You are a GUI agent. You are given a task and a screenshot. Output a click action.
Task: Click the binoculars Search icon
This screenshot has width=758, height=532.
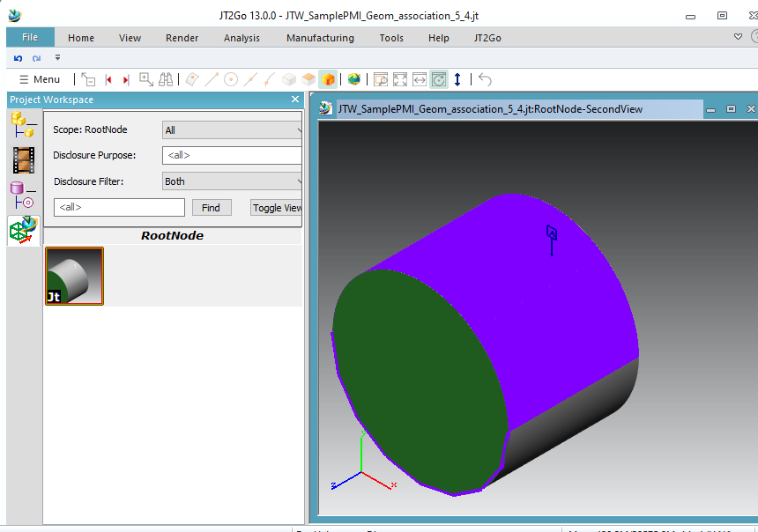[166, 80]
